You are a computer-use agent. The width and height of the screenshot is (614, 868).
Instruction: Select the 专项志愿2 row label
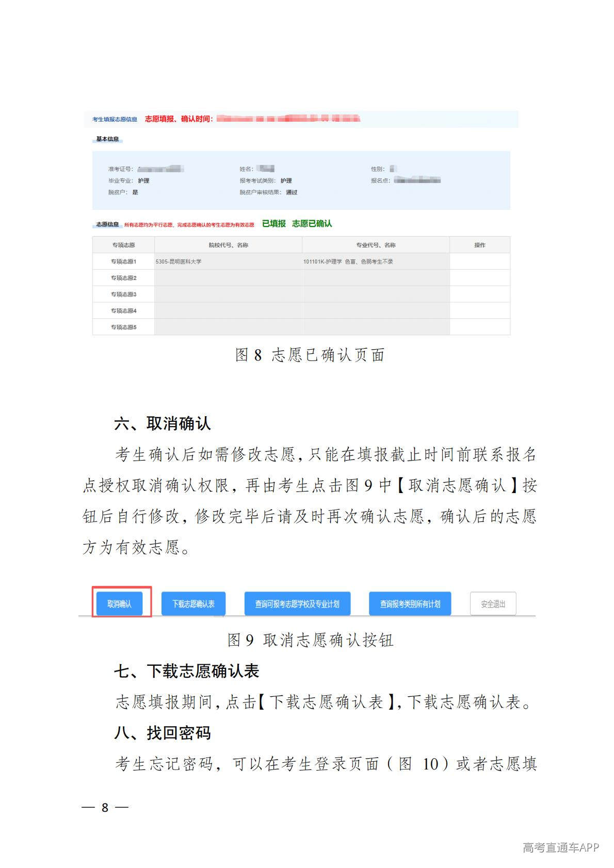(123, 278)
